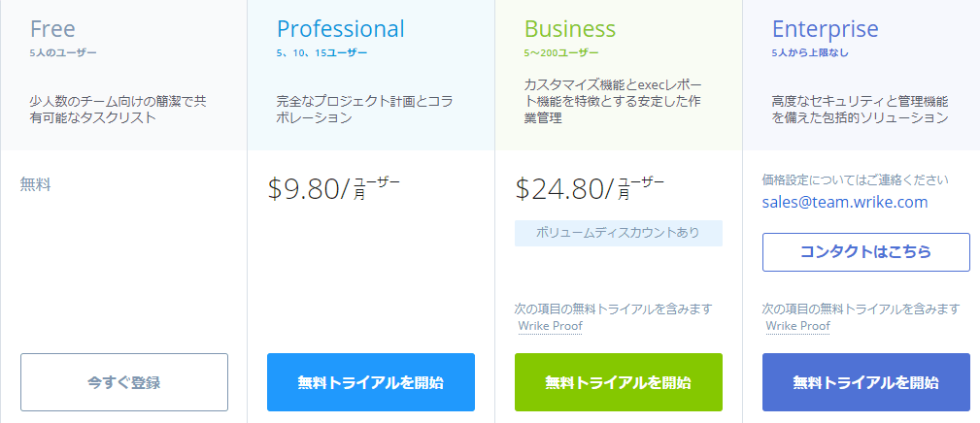
Task: Start the Professional plan free trial button
Action: tap(371, 382)
